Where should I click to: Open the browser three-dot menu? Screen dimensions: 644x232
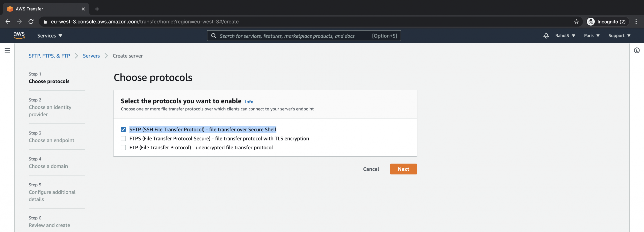click(x=636, y=22)
